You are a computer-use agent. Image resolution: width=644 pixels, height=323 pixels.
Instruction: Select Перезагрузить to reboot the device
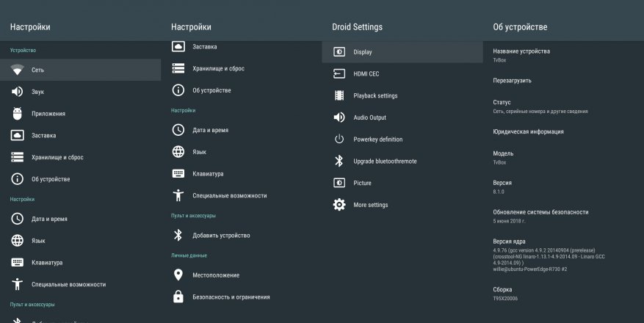[x=512, y=80]
